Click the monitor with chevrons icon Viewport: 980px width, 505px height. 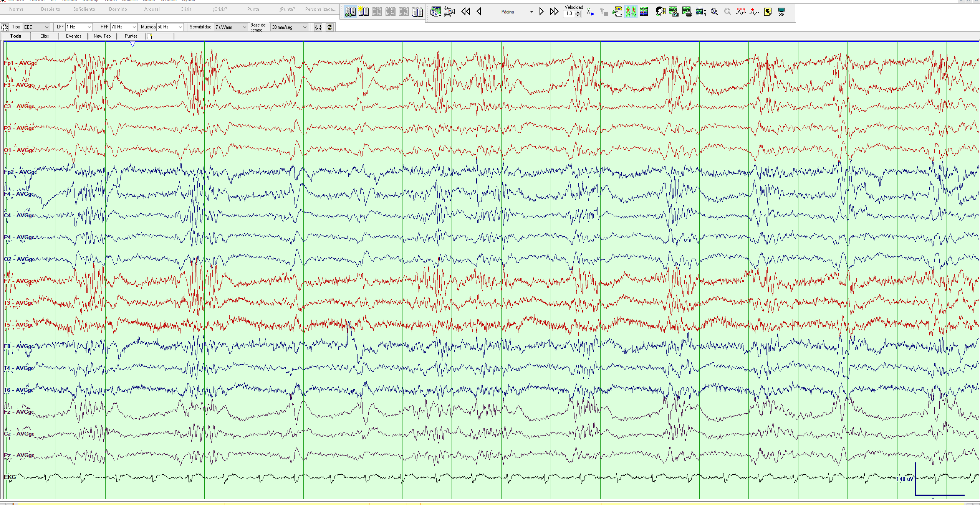pyautogui.click(x=781, y=12)
